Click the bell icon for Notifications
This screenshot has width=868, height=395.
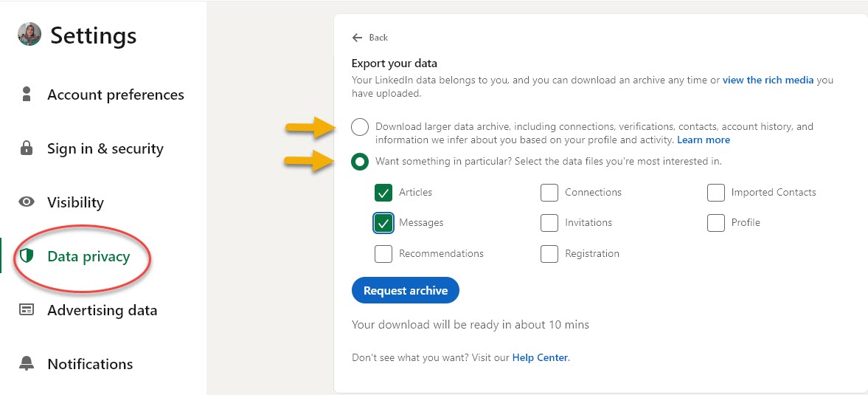tap(27, 364)
